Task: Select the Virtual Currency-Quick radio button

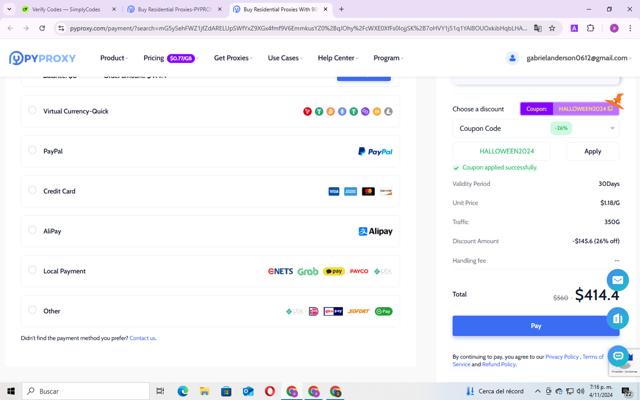Action: pos(32,110)
